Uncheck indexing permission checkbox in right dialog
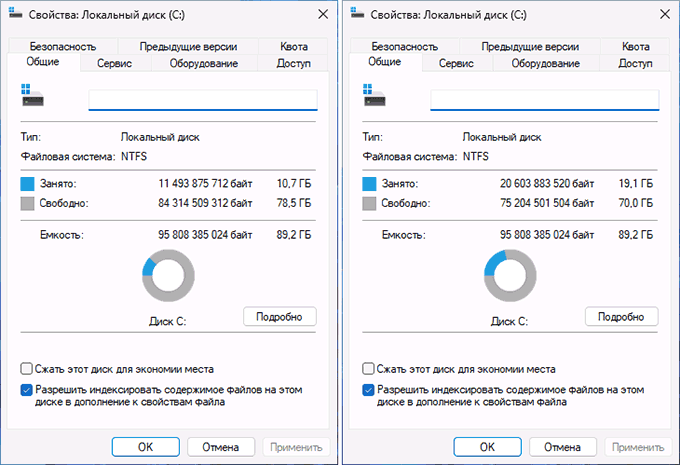This screenshot has height=465, width=680. coord(368,390)
